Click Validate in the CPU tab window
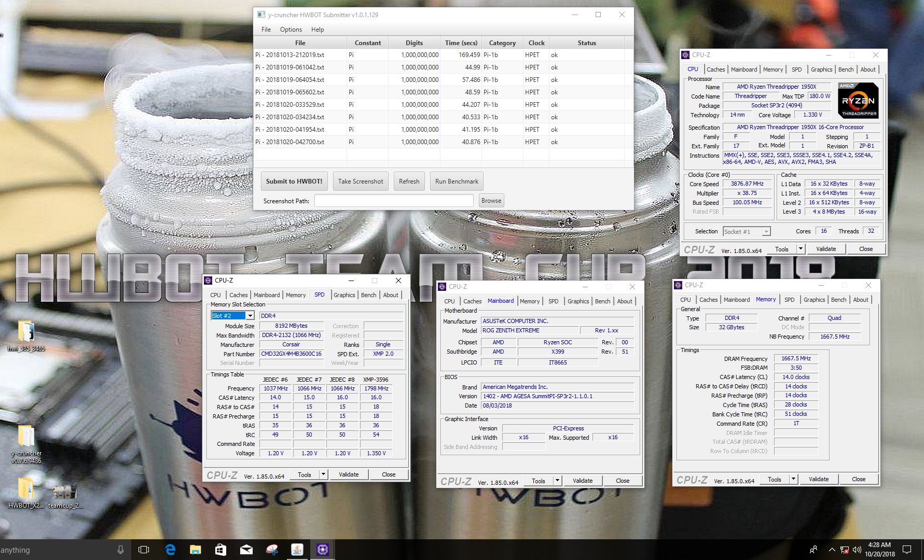 tap(826, 249)
